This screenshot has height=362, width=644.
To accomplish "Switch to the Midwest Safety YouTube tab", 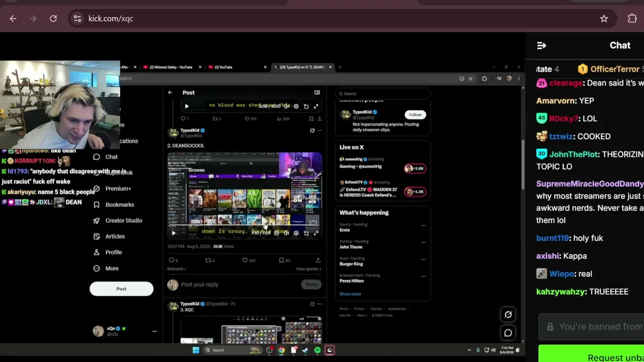I will click(172, 67).
